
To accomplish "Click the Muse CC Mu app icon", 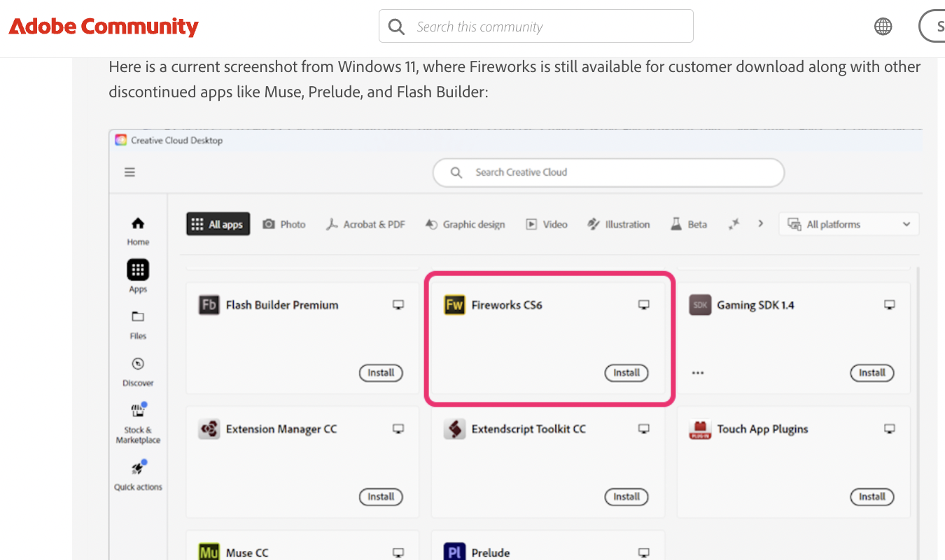I will (x=209, y=552).
